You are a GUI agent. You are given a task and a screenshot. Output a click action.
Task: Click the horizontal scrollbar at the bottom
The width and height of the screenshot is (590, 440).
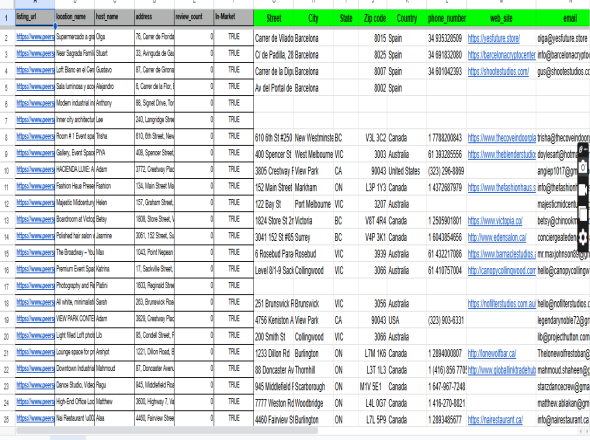[x=167, y=431]
